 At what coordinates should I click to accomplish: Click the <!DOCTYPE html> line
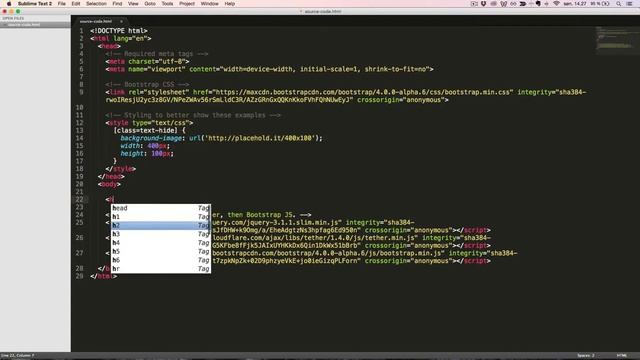click(119, 31)
